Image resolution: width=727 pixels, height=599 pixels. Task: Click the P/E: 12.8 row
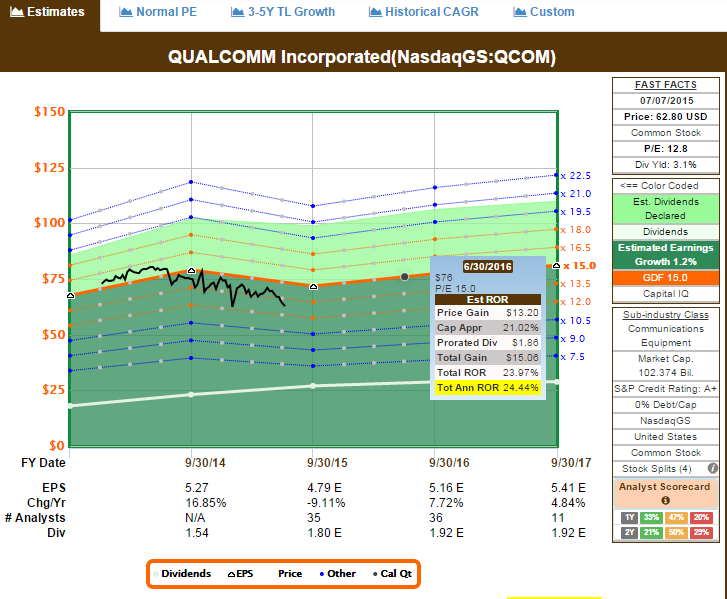click(665, 148)
